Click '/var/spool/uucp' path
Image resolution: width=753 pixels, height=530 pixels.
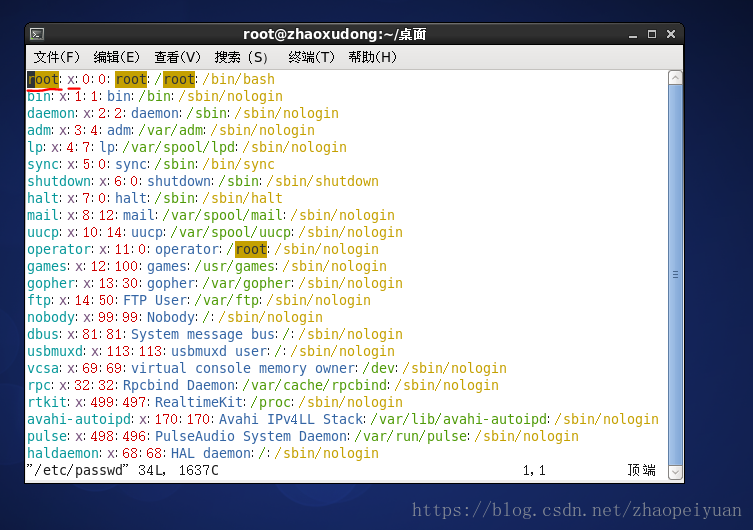click(x=231, y=232)
